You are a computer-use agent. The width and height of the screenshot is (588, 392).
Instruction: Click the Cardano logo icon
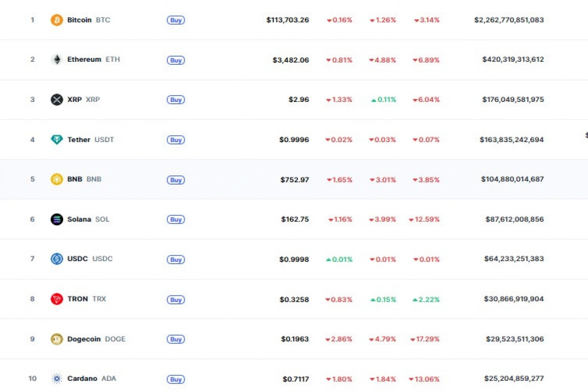[57, 379]
